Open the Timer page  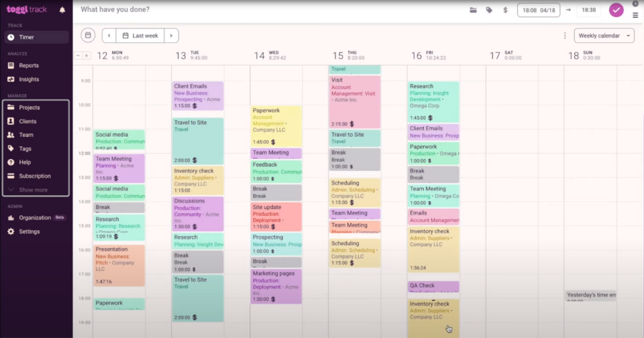coord(37,37)
